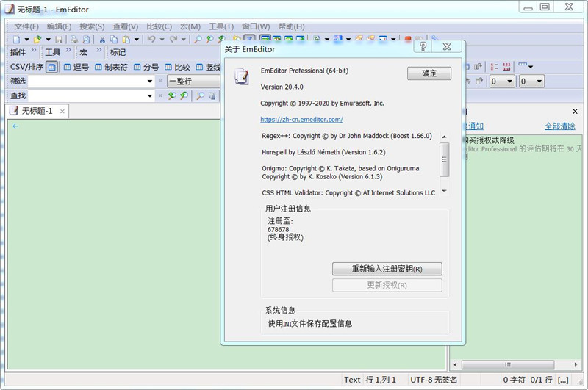Toggle the highlighted blue window-view button in the toolbar
This screenshot has height=390, width=588.
pyautogui.click(x=265, y=38)
